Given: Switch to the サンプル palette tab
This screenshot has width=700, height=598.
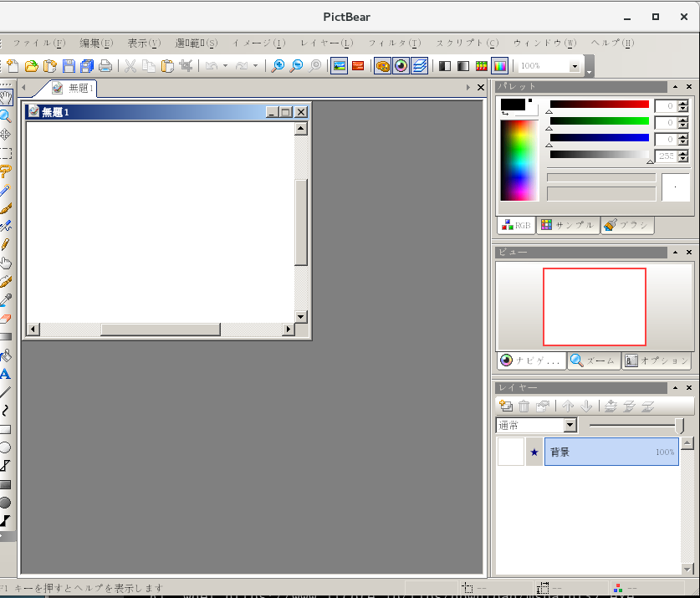Looking at the screenshot, I should (568, 226).
